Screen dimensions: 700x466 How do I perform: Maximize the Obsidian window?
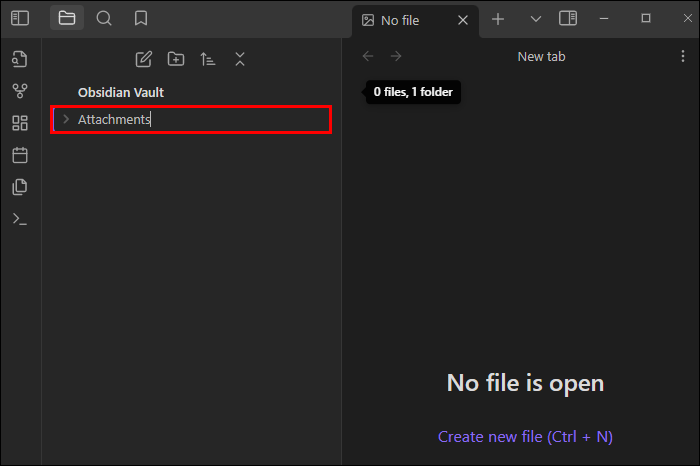pos(646,18)
